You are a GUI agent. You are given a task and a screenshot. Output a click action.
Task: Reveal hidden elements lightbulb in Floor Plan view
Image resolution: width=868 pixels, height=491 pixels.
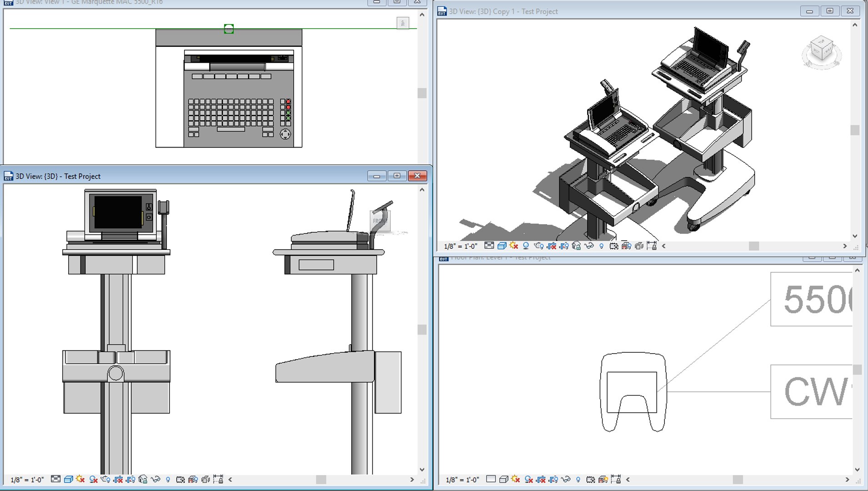point(578,479)
